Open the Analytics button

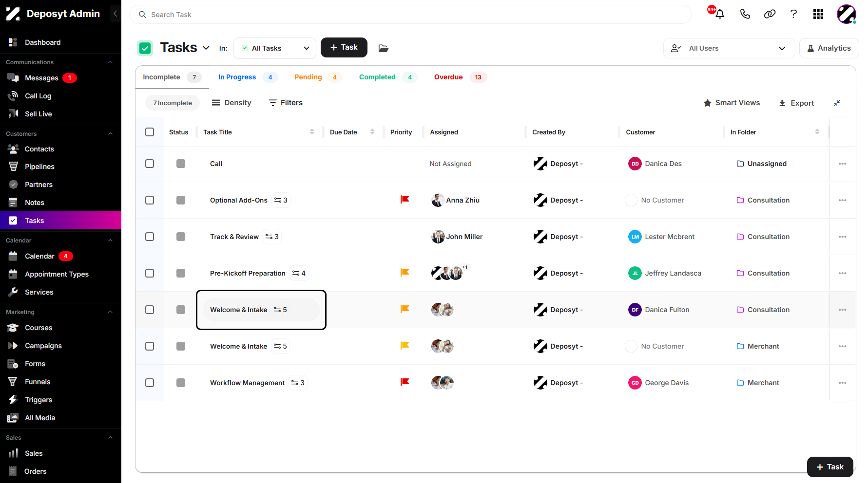[x=829, y=48]
